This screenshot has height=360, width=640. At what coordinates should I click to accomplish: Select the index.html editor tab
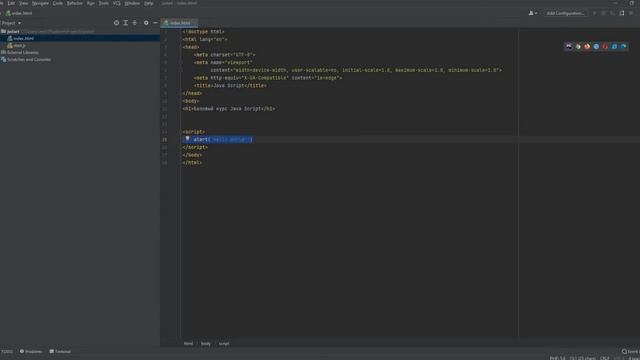(x=178, y=23)
